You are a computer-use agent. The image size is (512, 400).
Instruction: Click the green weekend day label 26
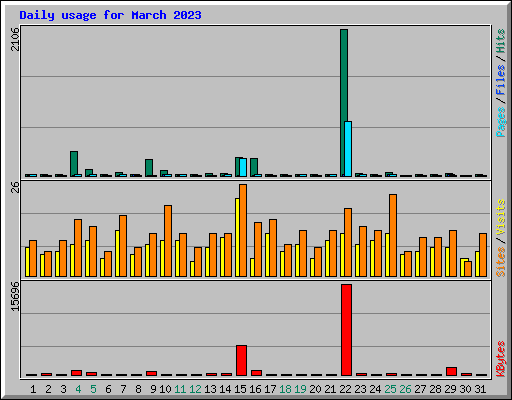coord(405,389)
